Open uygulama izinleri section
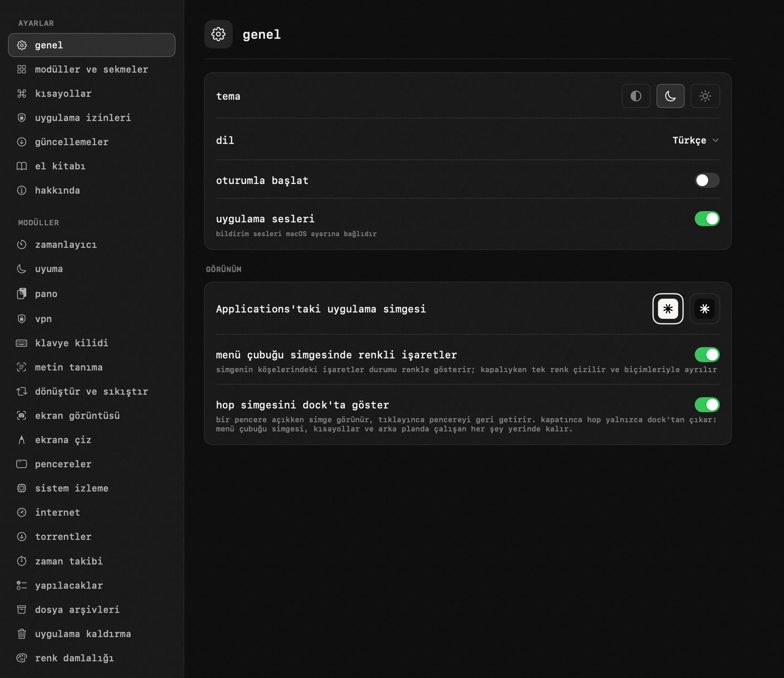Screen dimensions: 784x678 click(x=92, y=118)
